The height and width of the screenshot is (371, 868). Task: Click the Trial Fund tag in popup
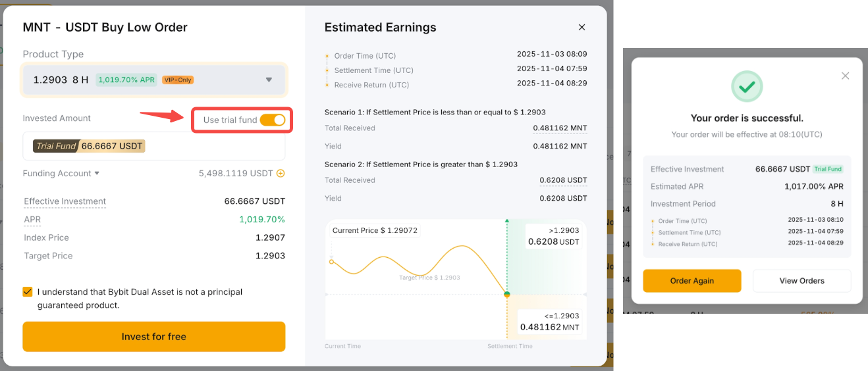[828, 169]
